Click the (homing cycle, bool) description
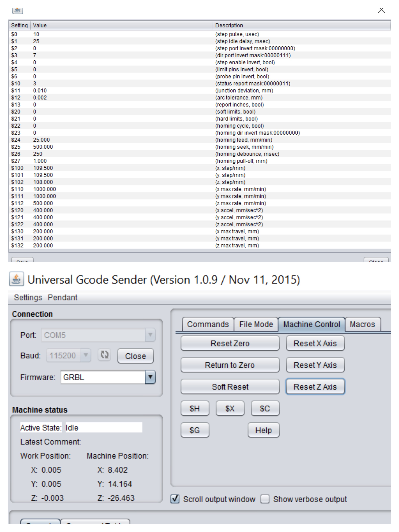The image size is (399, 532). coord(240,126)
